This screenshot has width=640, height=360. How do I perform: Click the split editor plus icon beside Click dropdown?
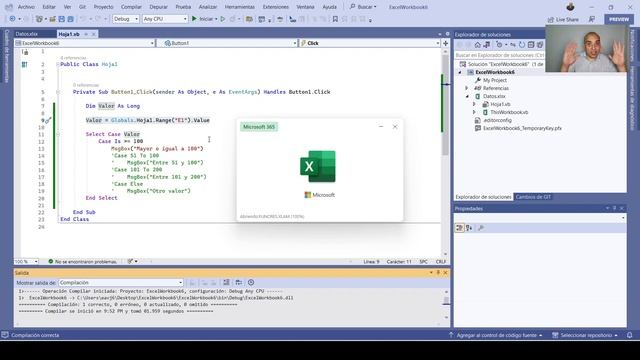click(446, 43)
